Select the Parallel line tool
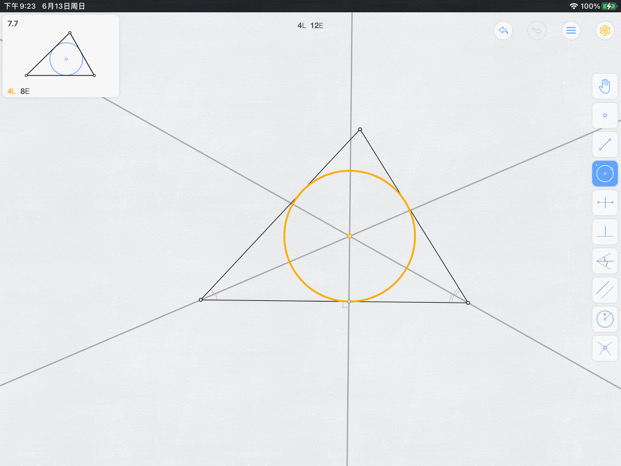The width and height of the screenshot is (621, 466). coord(605,290)
